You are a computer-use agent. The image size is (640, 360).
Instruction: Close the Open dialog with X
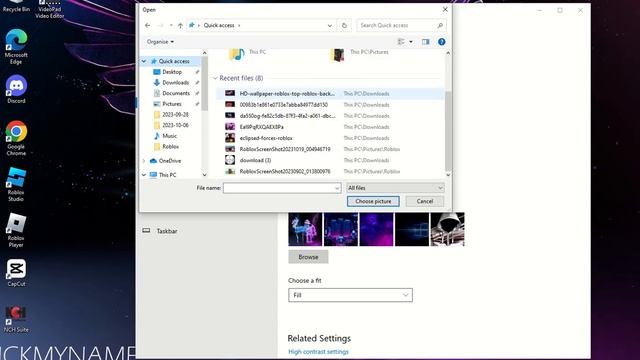coord(445,9)
